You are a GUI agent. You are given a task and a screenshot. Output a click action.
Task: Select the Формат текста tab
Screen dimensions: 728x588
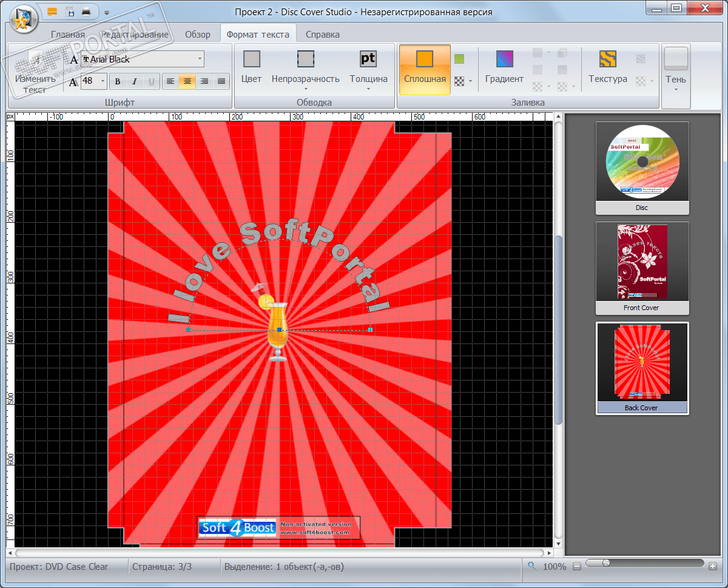pyautogui.click(x=258, y=35)
